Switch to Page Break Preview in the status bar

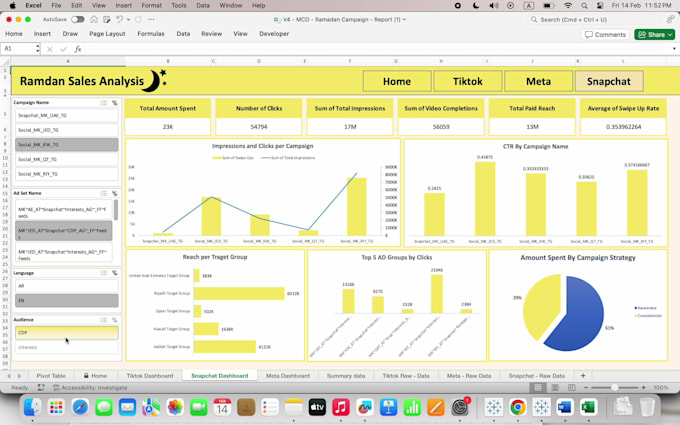(x=572, y=387)
